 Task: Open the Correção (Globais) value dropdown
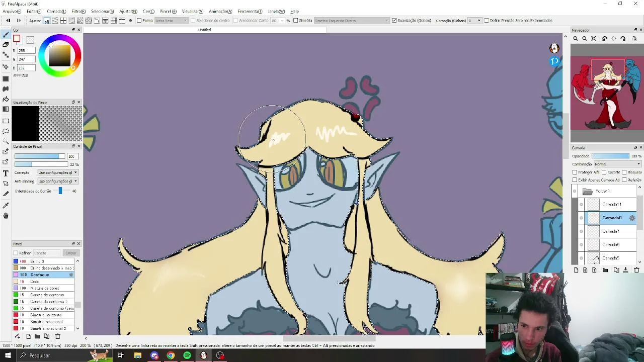pyautogui.click(x=474, y=21)
